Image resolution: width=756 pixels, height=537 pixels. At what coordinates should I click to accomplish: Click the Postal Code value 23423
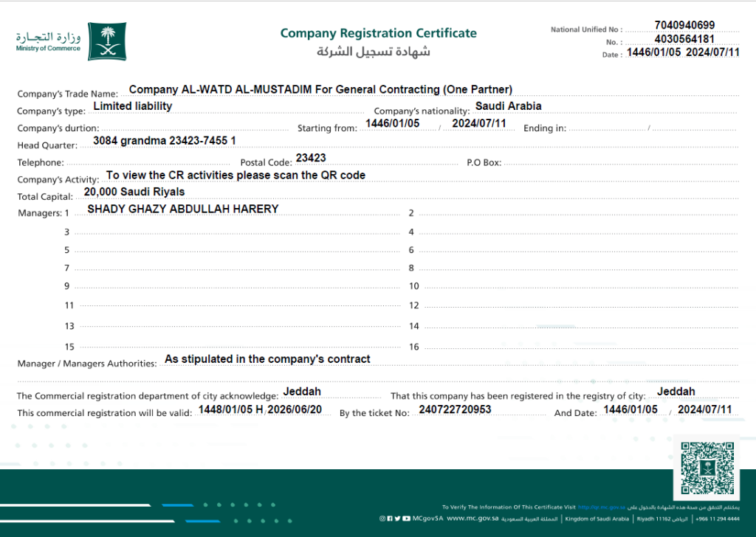click(311, 158)
